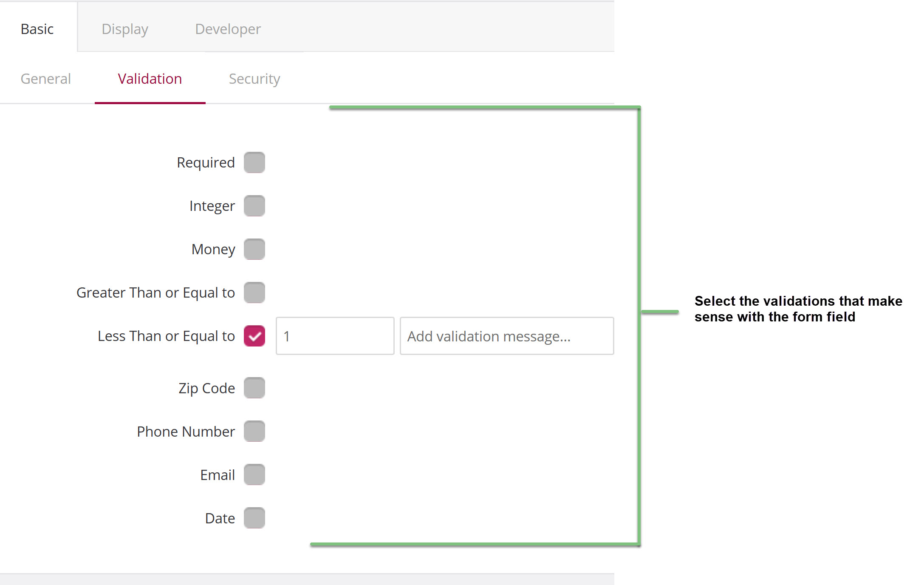Tick the Zip Code checkbox
924x585 pixels.
[x=254, y=388]
